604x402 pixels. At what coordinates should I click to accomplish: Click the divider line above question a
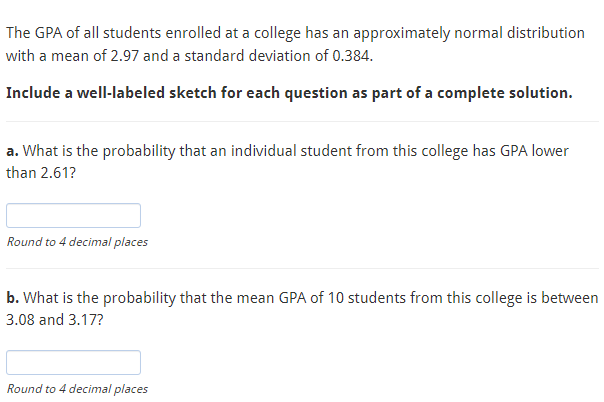tap(302, 122)
